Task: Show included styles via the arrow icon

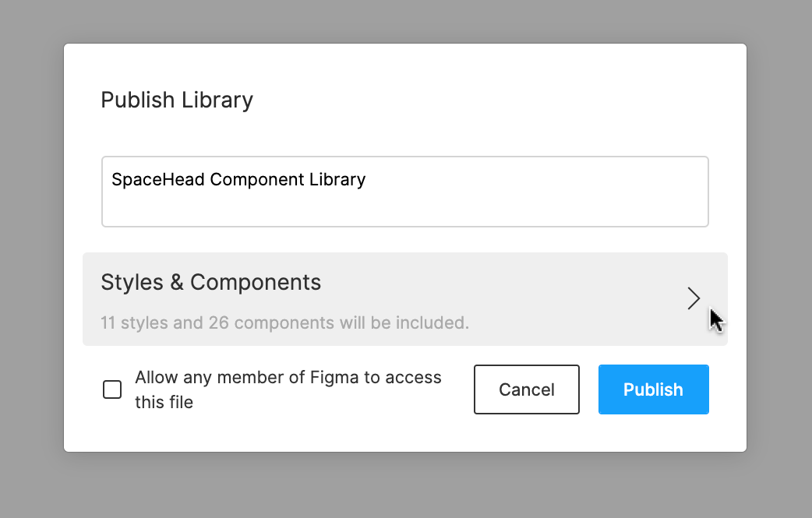Action: click(694, 298)
